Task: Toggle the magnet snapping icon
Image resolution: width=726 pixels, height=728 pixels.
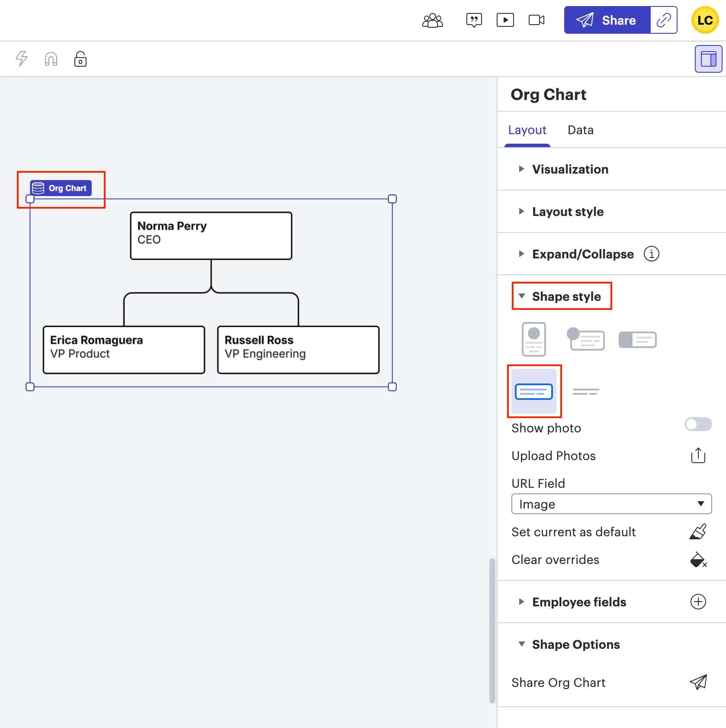Action: [51, 59]
